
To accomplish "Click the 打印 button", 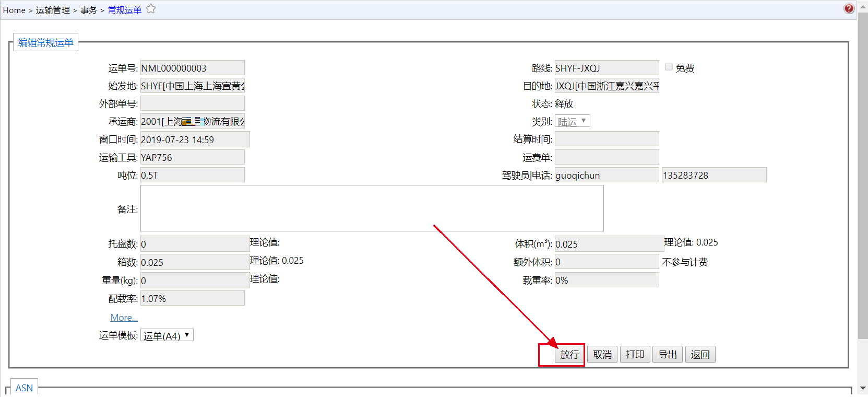I will point(635,354).
